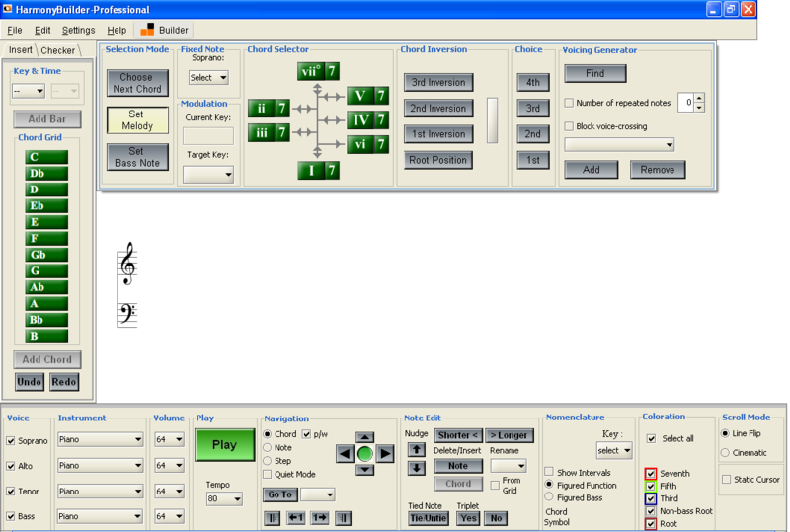This screenshot has width=790, height=532.
Task: Click navigation down arrow
Action: coord(364,470)
